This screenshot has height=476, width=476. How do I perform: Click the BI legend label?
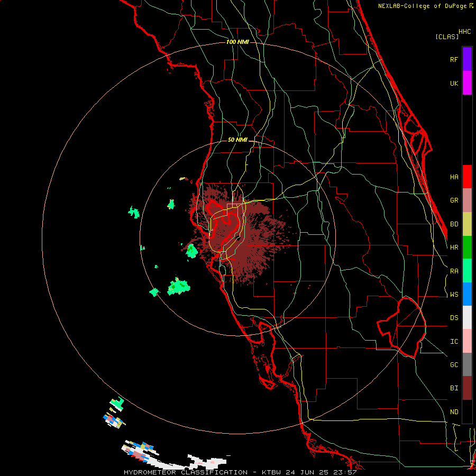tap(454, 388)
